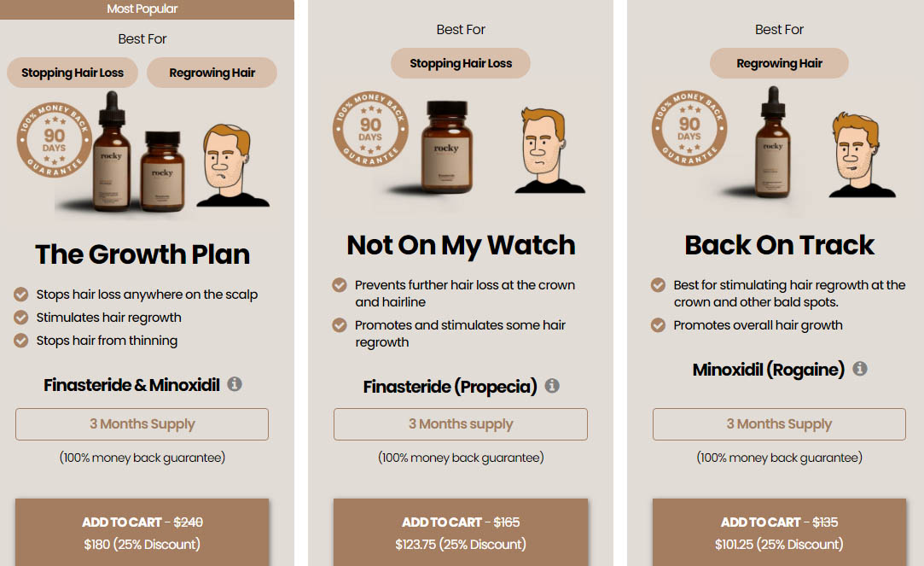Click the 90 days guarantee badge on Not On My Watch
Viewport: 924px width, 566px height.
(x=370, y=129)
